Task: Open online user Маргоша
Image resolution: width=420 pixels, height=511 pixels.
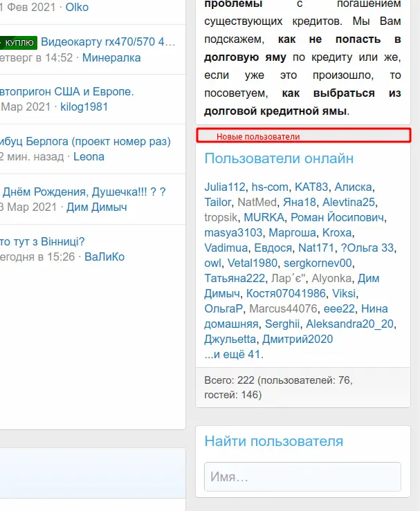Action: tap(292, 233)
